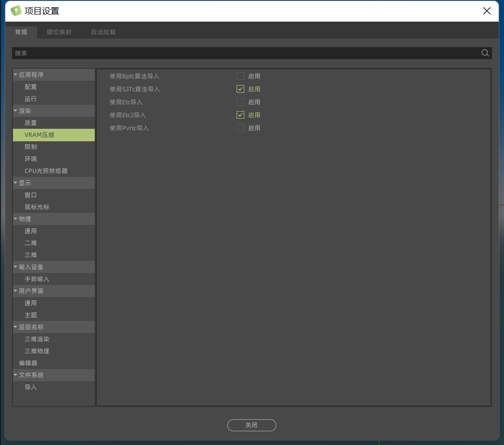Collapse the 应用程序 category
Screen dimensions: 504x445
pos(15,74)
